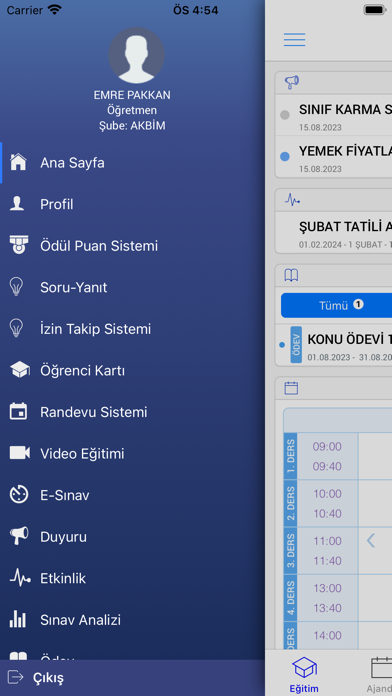Toggle the hamburger menu icon to close sidebar

pos(295,40)
